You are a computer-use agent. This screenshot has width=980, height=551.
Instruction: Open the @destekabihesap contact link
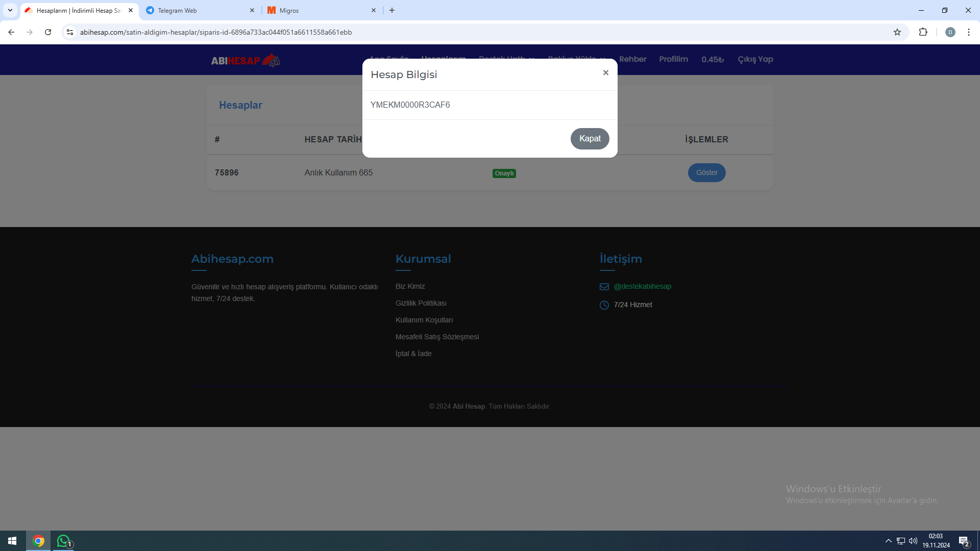pos(642,287)
